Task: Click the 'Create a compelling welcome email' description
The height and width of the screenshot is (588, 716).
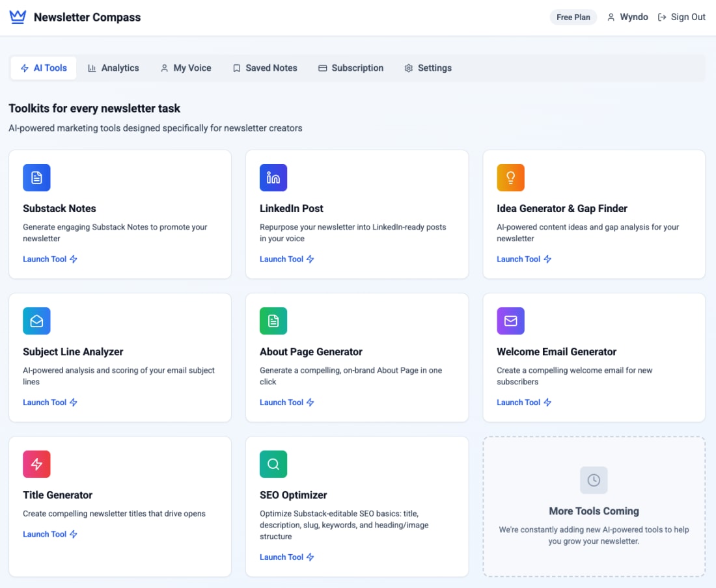Action: click(575, 376)
